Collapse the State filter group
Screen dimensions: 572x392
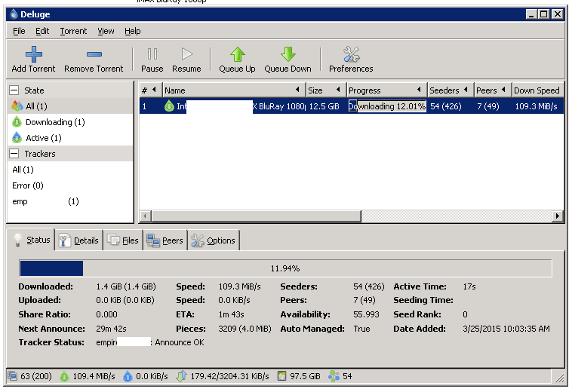(x=14, y=90)
